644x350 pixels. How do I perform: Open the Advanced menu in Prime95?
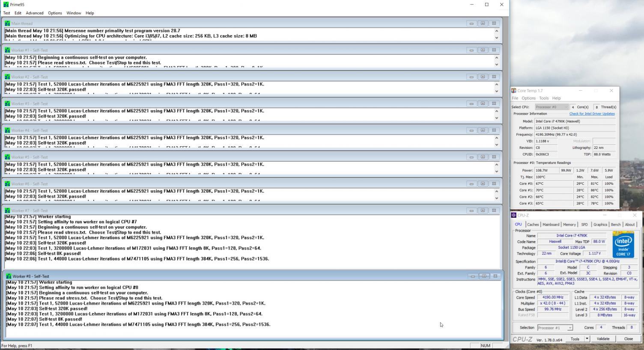35,13
